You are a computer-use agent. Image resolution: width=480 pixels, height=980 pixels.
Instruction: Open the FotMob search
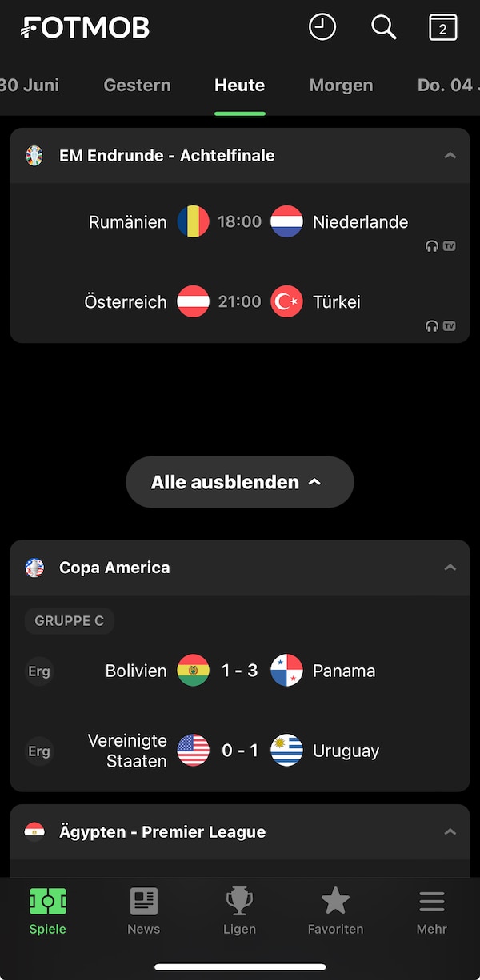[384, 26]
